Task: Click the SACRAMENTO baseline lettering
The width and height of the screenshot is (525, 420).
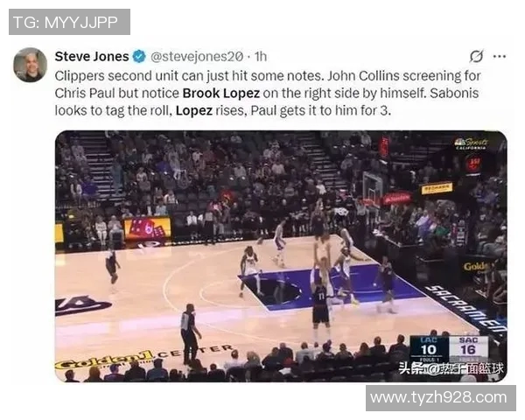Action: [465, 310]
